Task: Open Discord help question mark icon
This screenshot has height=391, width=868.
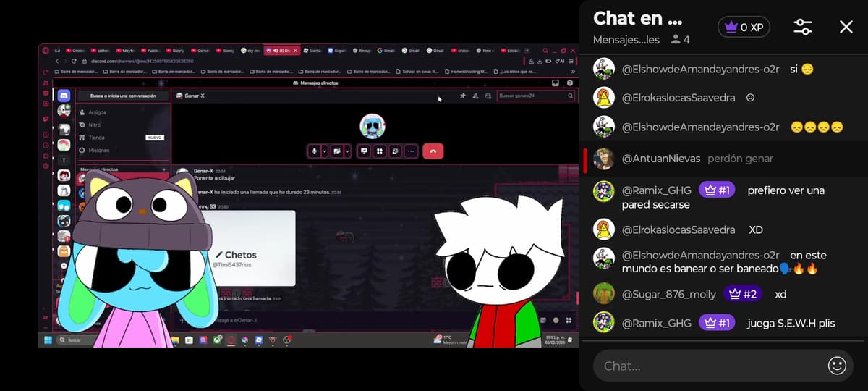Action: (570, 83)
